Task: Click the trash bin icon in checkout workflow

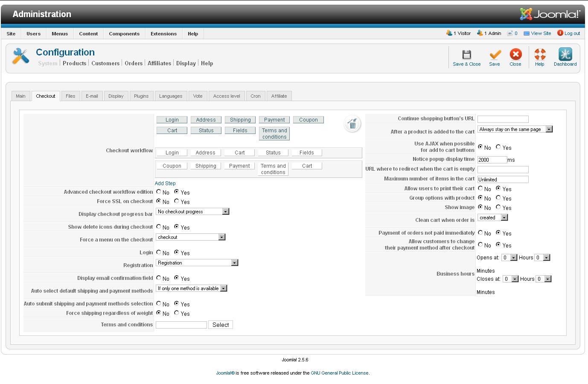Action: click(352, 124)
